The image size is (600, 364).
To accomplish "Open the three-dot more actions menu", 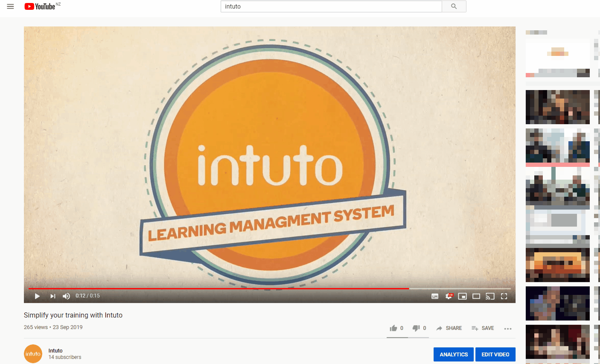I will [x=508, y=329].
